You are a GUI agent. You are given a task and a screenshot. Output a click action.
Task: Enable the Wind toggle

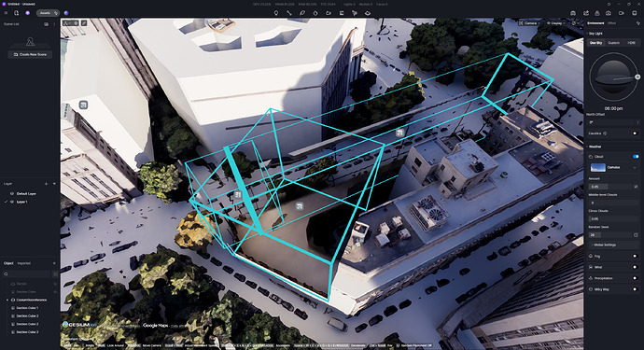[x=635, y=267]
